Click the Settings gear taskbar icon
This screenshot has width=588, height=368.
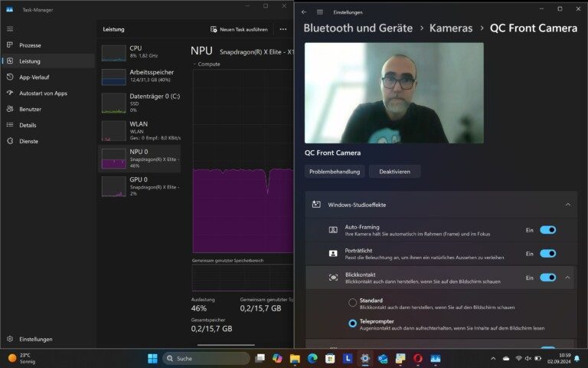pos(365,359)
